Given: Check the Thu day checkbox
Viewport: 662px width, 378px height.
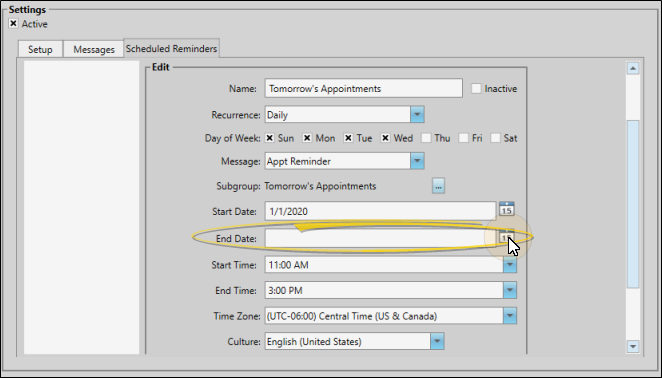Looking at the screenshot, I should tap(426, 138).
